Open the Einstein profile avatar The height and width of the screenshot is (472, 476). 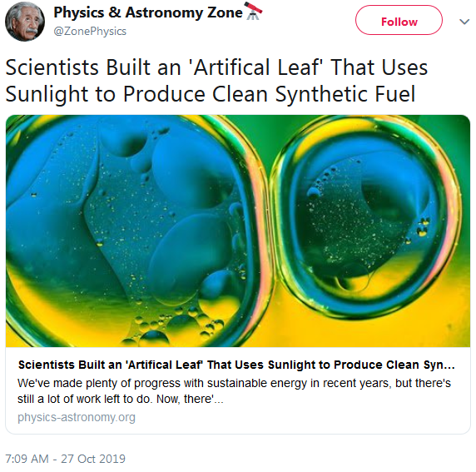(25, 22)
